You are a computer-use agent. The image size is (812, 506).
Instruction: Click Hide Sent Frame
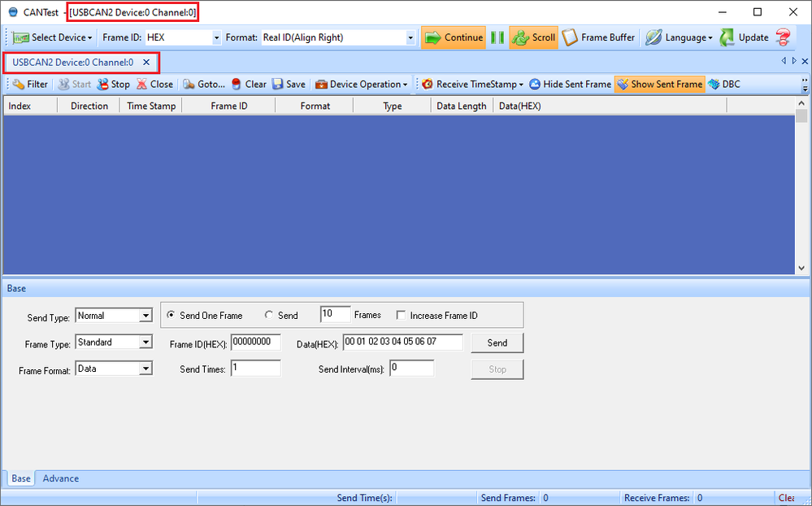pos(570,85)
